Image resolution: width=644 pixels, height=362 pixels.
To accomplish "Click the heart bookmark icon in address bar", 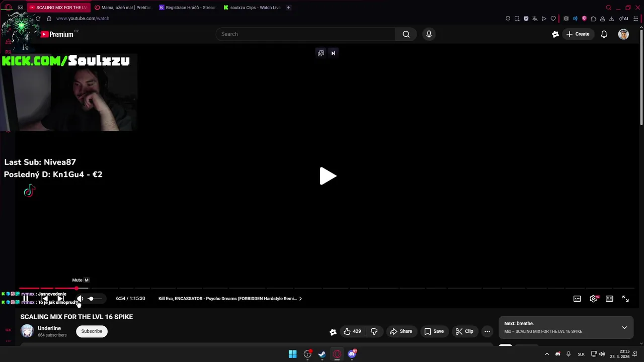I will pyautogui.click(x=553, y=19).
